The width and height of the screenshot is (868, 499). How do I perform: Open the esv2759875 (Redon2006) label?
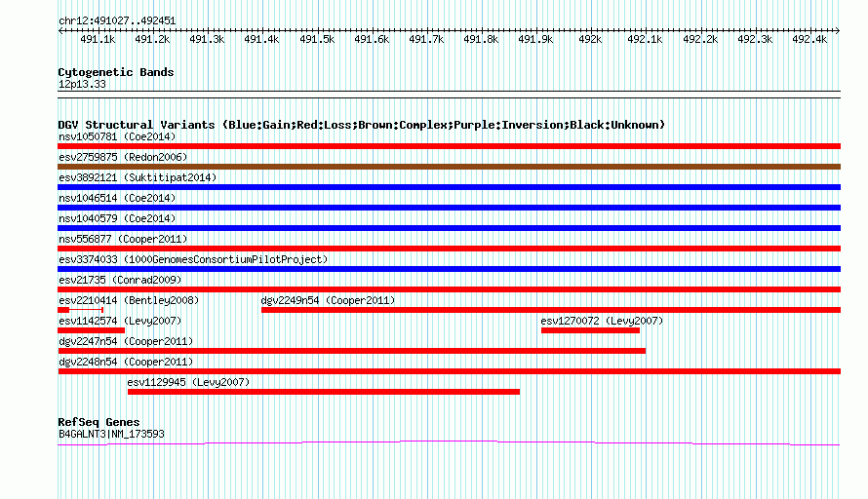click(123, 157)
